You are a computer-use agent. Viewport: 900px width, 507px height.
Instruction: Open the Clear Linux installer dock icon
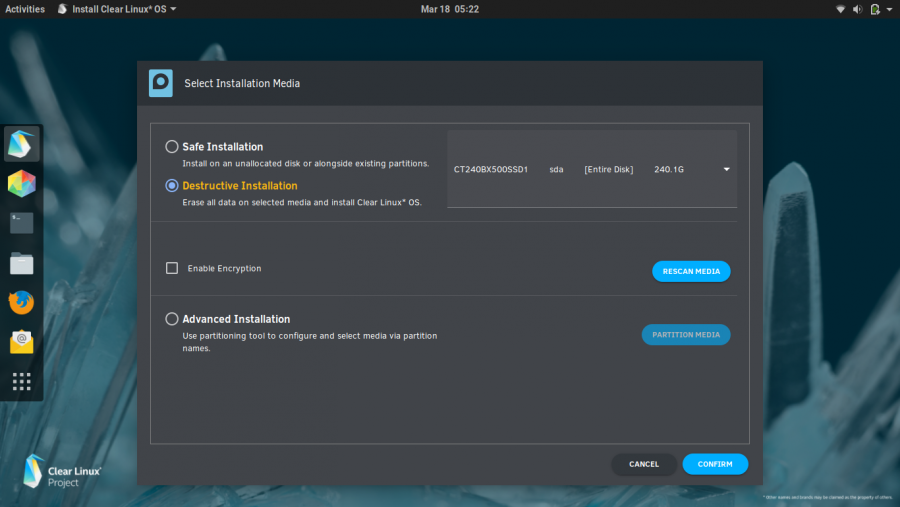[x=21, y=144]
